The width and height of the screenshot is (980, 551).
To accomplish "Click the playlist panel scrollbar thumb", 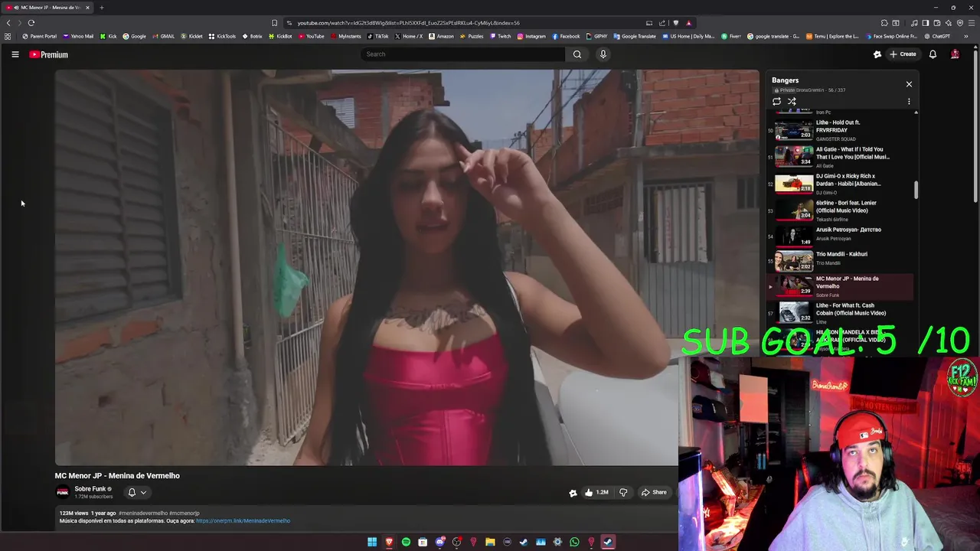I will [916, 191].
